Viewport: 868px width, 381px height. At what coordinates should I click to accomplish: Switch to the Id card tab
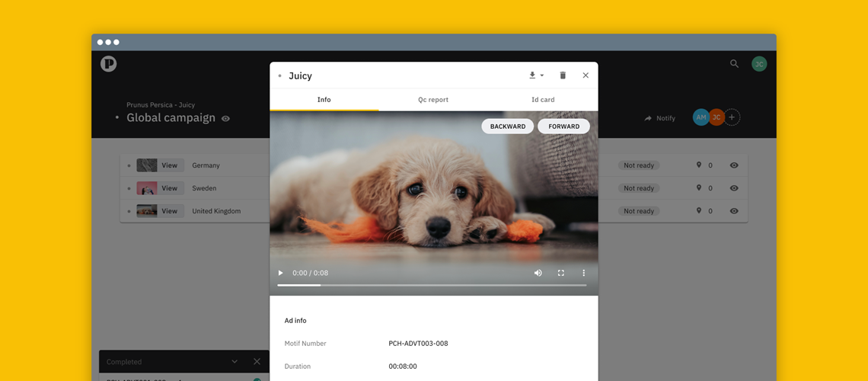click(x=543, y=100)
